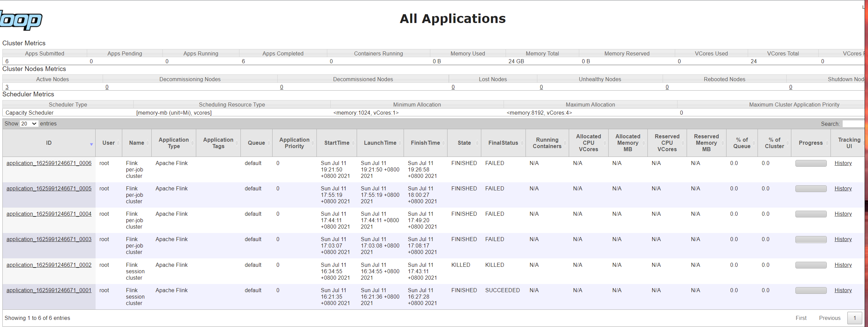This screenshot has height=327, width=868.
Task: Open History for application 0005
Action: (x=843, y=189)
